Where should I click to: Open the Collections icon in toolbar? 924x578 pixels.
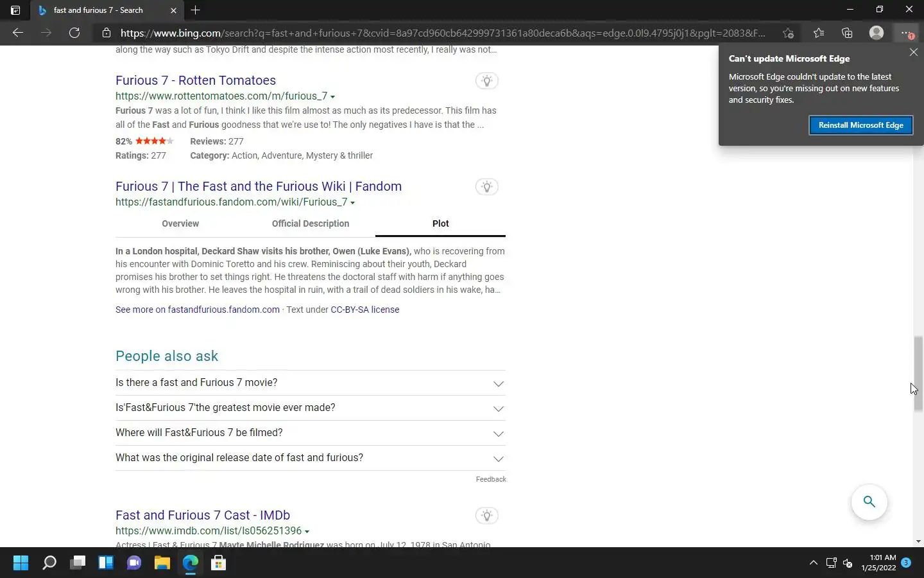click(x=847, y=33)
